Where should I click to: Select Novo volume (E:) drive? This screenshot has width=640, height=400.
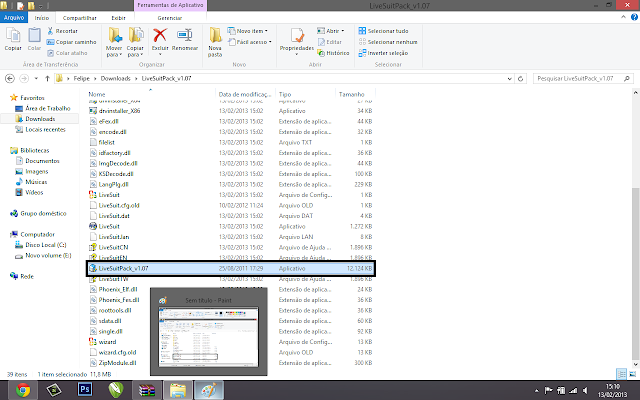(43, 256)
